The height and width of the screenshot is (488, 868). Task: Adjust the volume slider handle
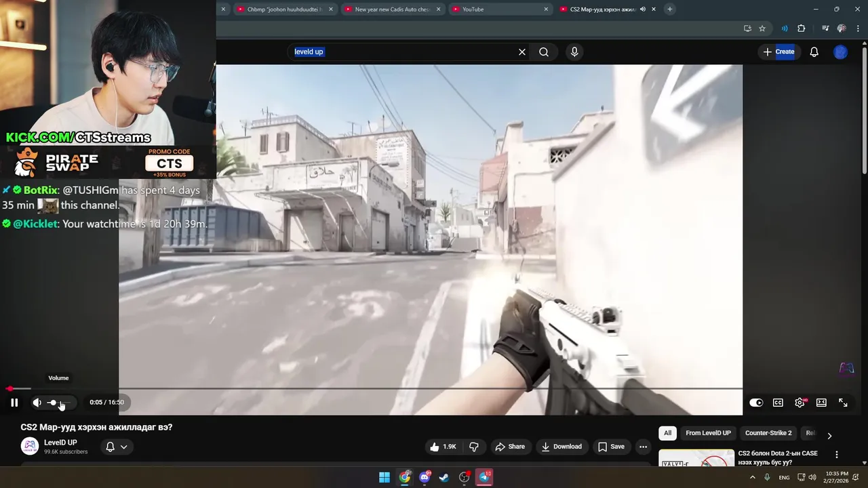tap(53, 403)
